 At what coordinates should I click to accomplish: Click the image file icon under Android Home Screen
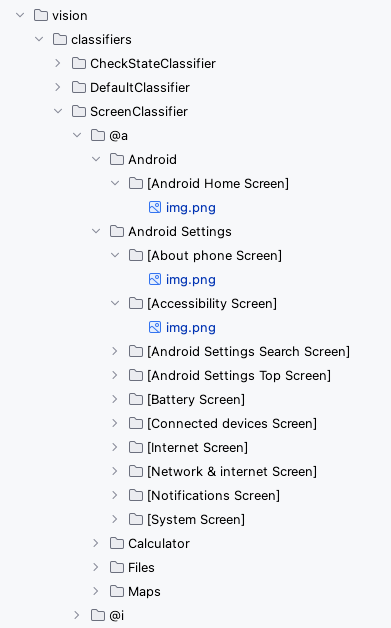[x=155, y=207]
